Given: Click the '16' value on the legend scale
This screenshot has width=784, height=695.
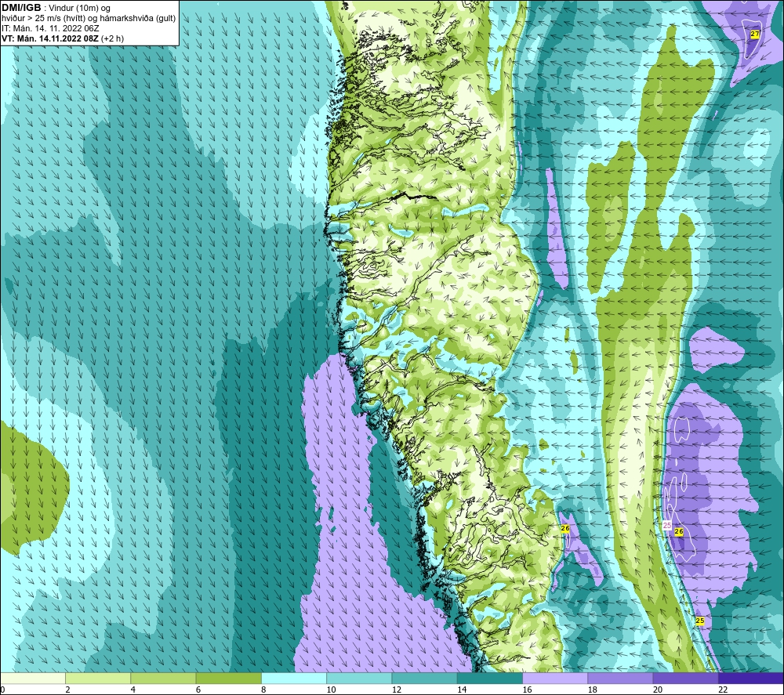Looking at the screenshot, I should click(527, 690).
